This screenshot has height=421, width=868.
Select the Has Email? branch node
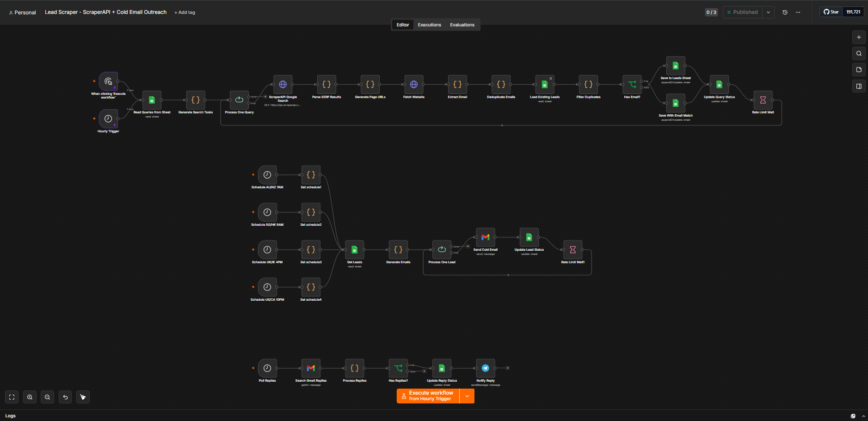632,85
